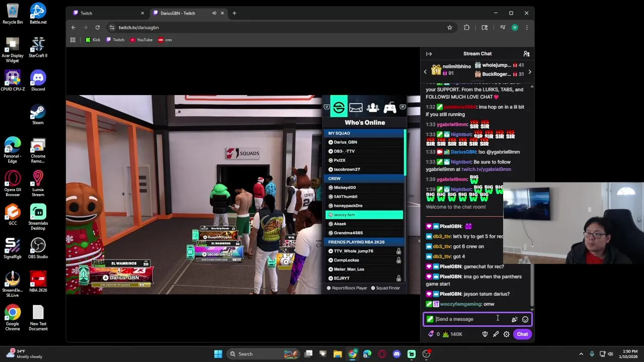This screenshot has width=644, height=362.
Task: Click the moderator badge in the message box
Action: tap(430, 319)
